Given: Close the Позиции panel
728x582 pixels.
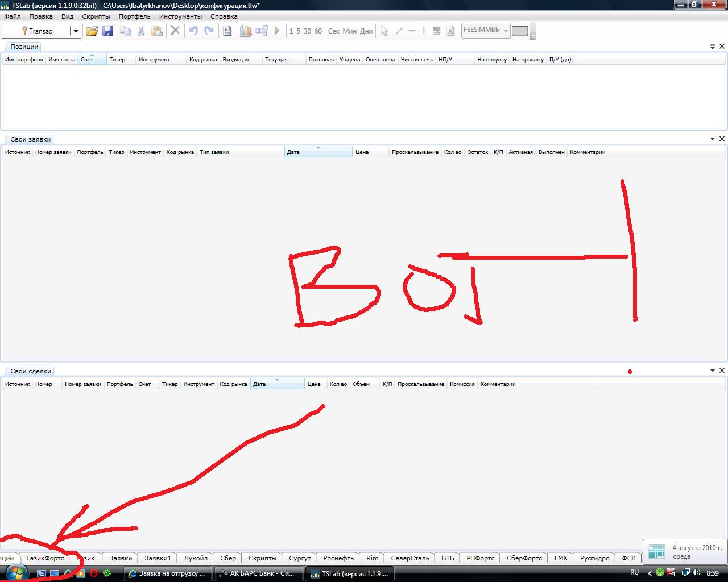Looking at the screenshot, I should [722, 47].
